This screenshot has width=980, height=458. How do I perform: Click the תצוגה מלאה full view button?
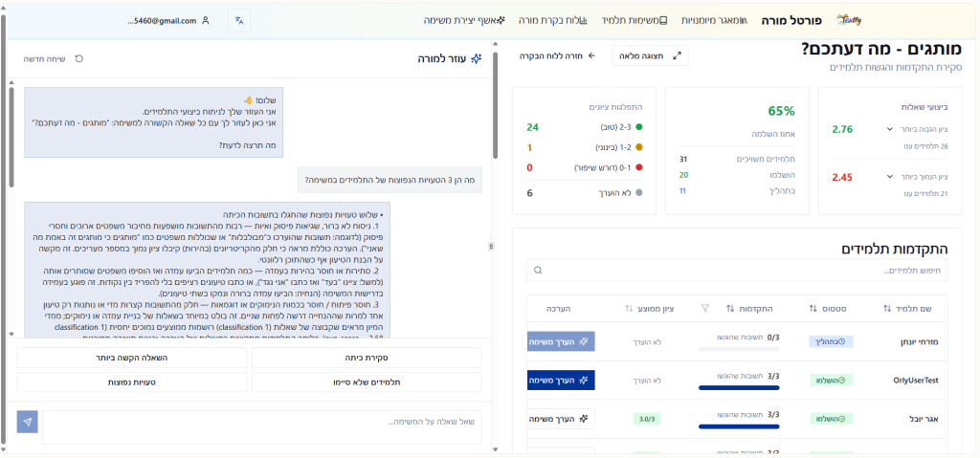650,55
